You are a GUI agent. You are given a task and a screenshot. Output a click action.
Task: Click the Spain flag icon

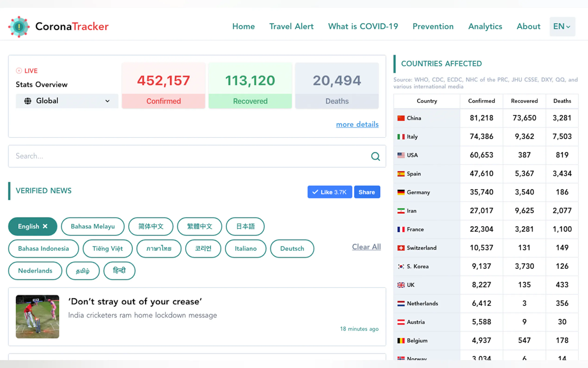click(401, 174)
